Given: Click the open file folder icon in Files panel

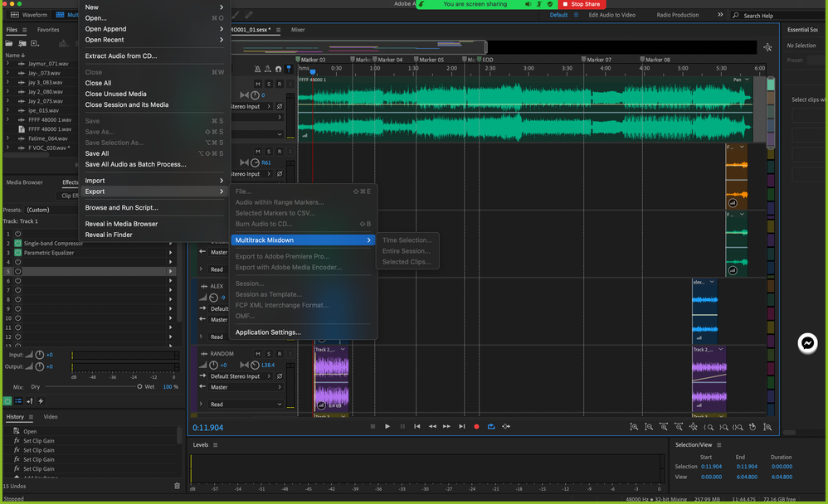Looking at the screenshot, I should click(x=10, y=43).
